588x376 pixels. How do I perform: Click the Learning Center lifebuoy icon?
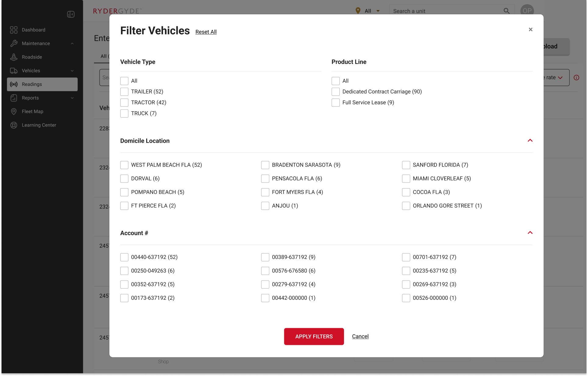click(x=14, y=125)
